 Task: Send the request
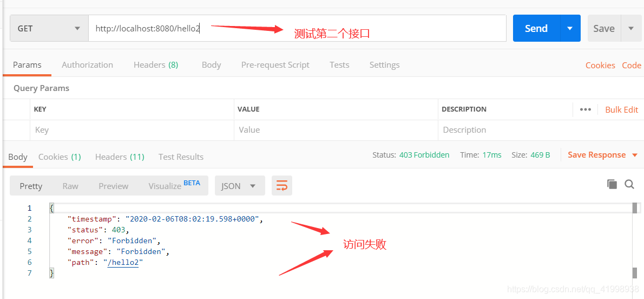tap(536, 28)
